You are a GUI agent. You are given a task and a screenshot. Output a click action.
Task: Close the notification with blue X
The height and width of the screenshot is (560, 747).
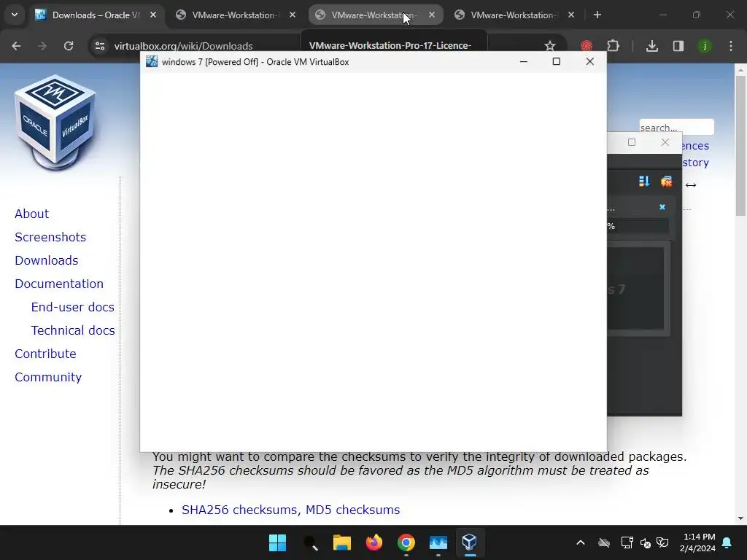pos(662,206)
